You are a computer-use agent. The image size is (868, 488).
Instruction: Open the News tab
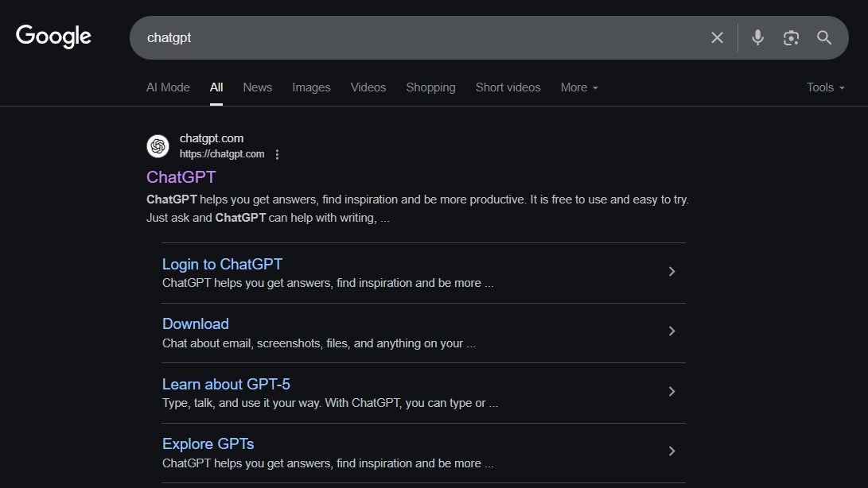tap(258, 87)
